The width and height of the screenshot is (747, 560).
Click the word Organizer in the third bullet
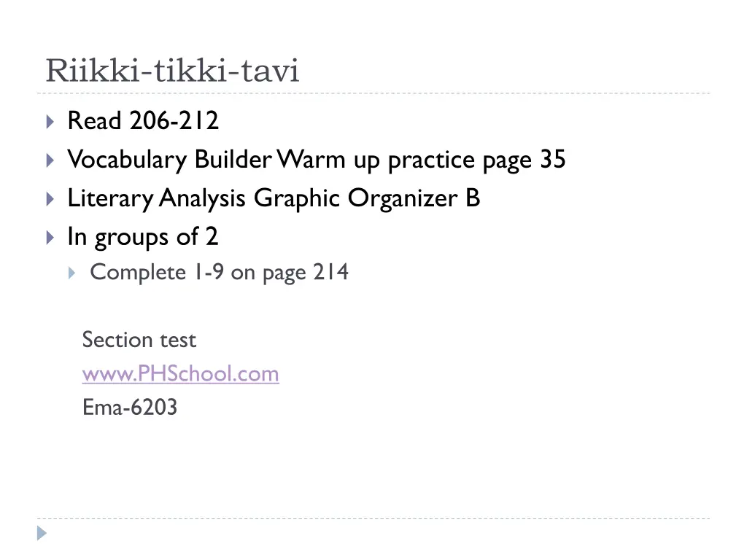[402, 199]
